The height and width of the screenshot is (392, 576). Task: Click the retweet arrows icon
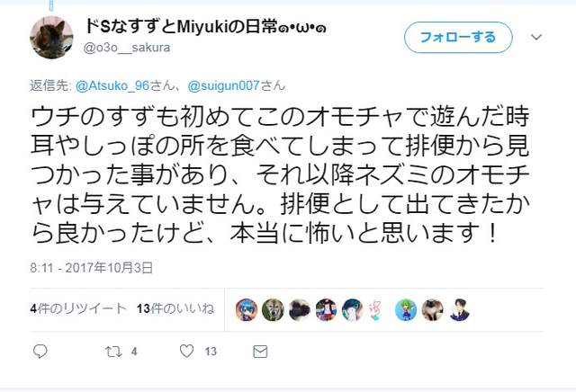[x=113, y=352]
